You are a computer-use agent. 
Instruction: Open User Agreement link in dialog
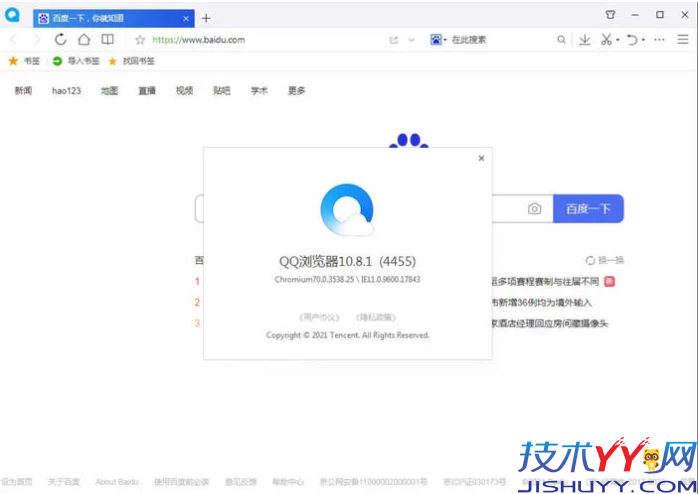[320, 317]
